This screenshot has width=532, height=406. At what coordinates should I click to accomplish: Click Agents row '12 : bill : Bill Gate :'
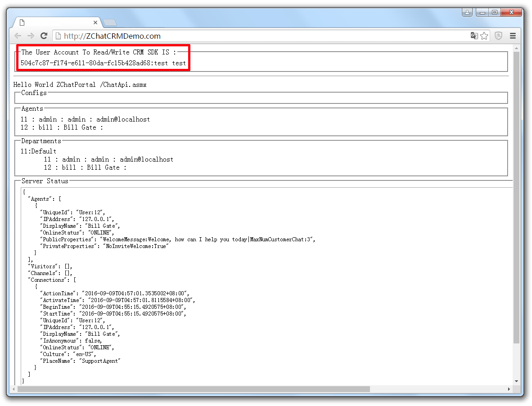click(61, 127)
